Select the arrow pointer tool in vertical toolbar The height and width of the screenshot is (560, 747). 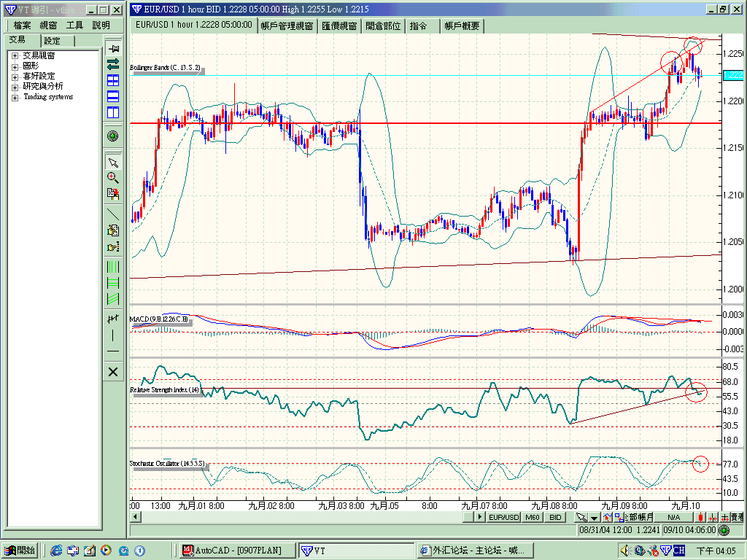[112, 162]
